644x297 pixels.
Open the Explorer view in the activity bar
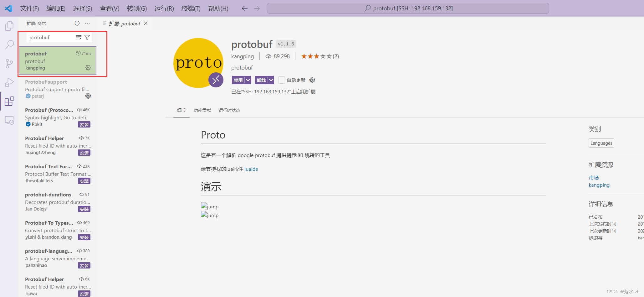(9, 26)
